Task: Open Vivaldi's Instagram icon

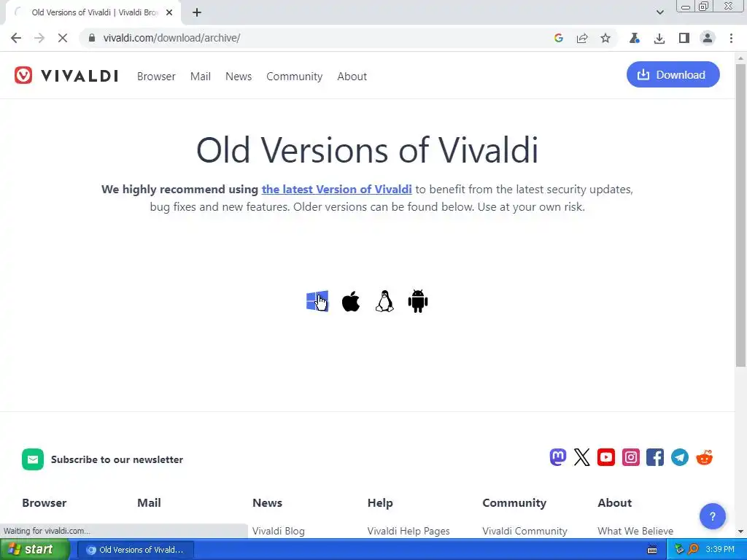Action: (x=631, y=458)
